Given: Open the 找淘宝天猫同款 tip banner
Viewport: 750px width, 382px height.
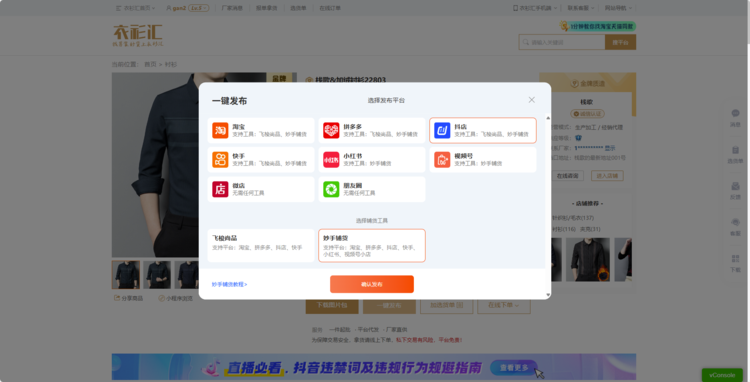Looking at the screenshot, I should tap(597, 26).
